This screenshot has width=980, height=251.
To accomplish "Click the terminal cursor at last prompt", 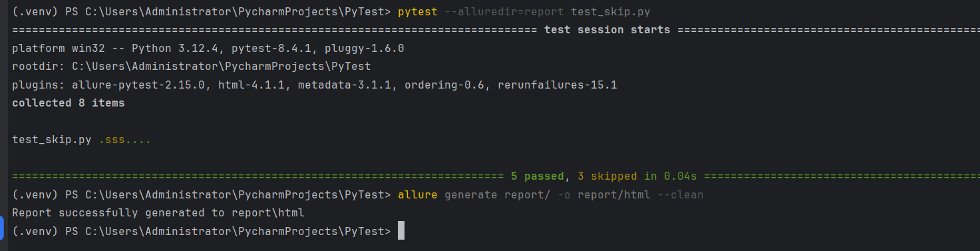I will (401, 231).
